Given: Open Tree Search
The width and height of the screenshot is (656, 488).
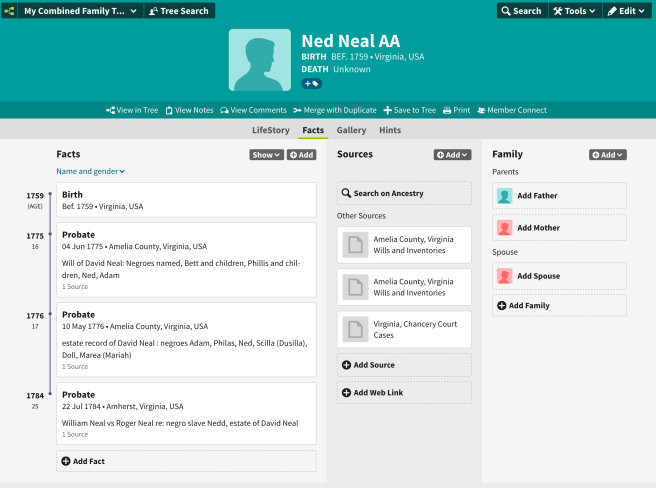Looking at the screenshot, I should click(179, 11).
